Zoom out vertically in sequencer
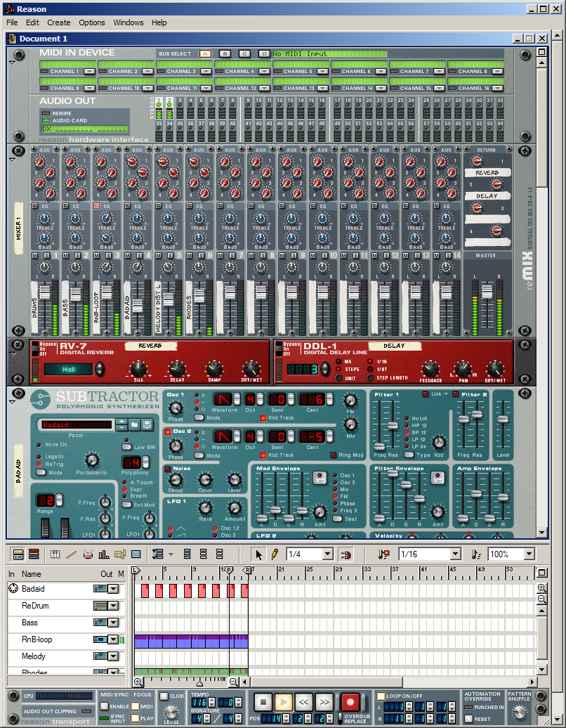The height and width of the screenshot is (728, 566). (x=541, y=599)
